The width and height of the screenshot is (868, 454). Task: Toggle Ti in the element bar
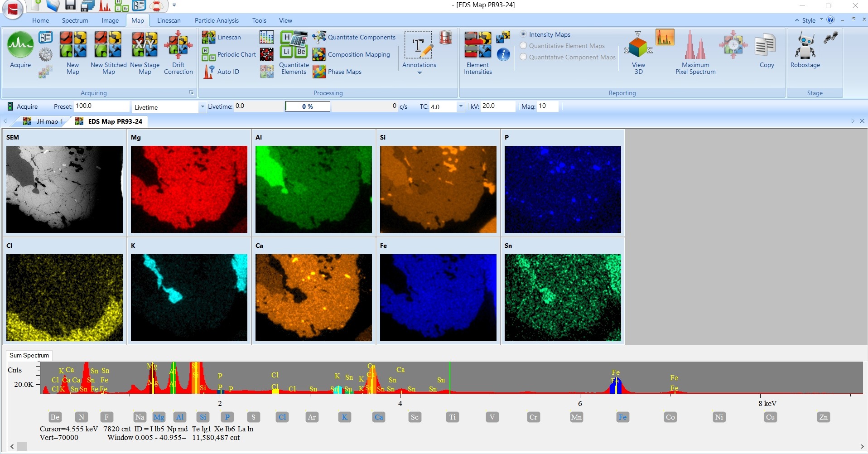click(x=453, y=417)
